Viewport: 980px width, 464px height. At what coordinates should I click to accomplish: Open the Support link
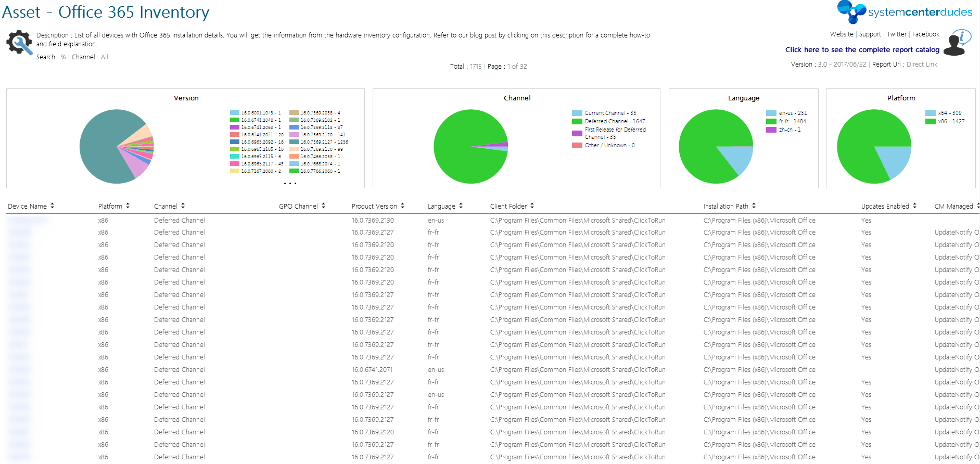tap(870, 34)
